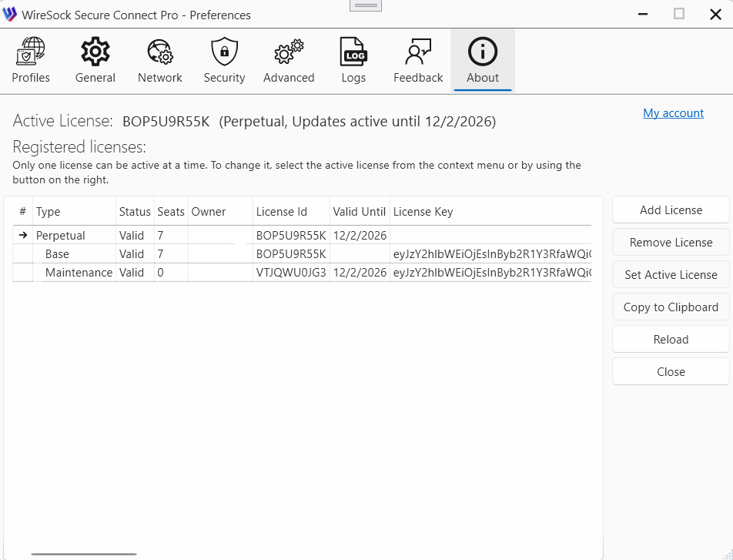Open the Logs file icon

pos(353,52)
